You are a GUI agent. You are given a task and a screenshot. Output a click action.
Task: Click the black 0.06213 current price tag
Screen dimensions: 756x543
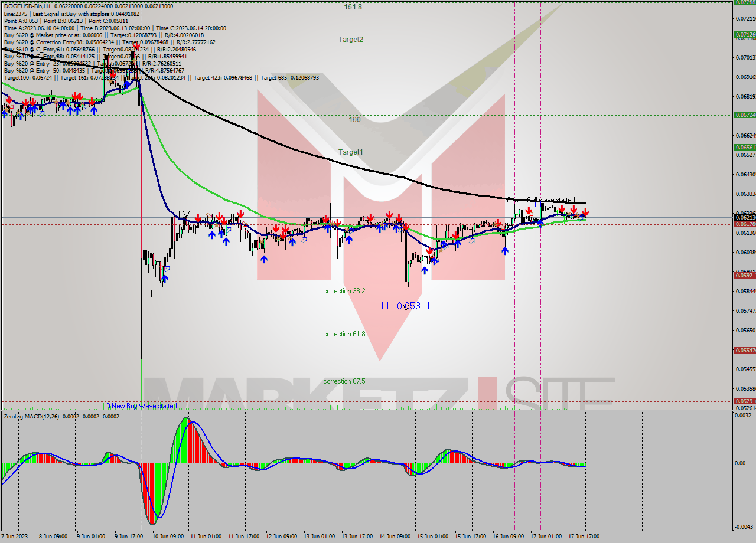[x=744, y=217]
